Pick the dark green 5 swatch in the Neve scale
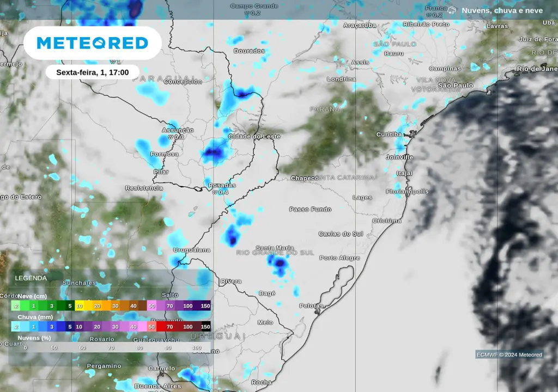This screenshot has width=558, height=392. (70, 306)
